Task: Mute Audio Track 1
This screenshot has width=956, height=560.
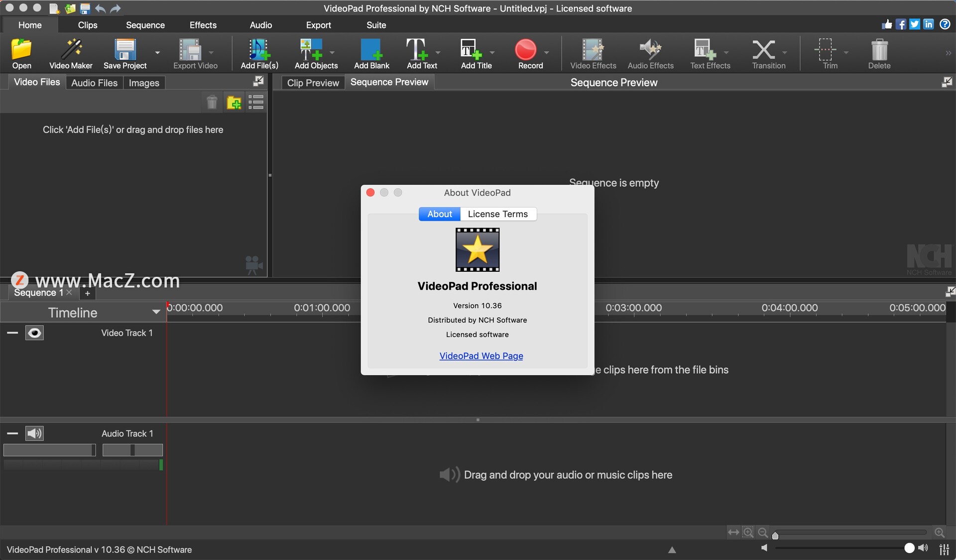Action: pos(34,433)
